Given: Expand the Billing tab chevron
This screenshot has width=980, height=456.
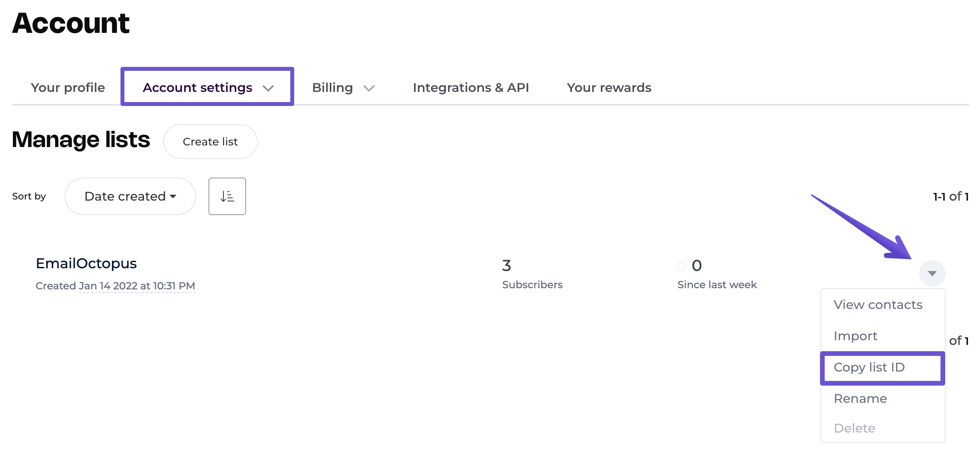Looking at the screenshot, I should (x=369, y=88).
